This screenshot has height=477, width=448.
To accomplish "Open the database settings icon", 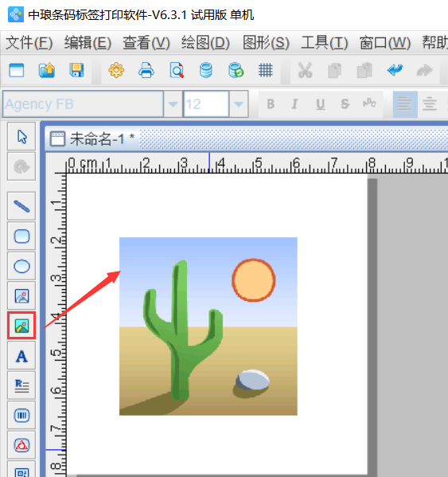I will [206, 71].
